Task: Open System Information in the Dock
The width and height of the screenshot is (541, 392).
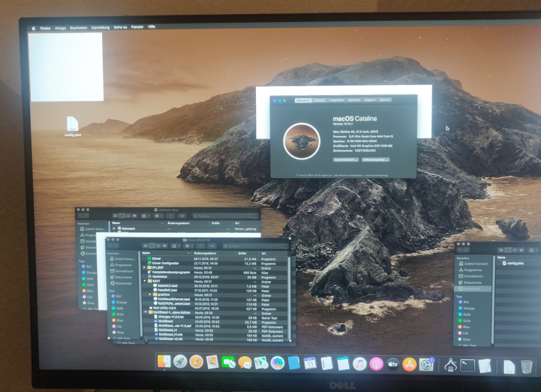Action: [450, 365]
